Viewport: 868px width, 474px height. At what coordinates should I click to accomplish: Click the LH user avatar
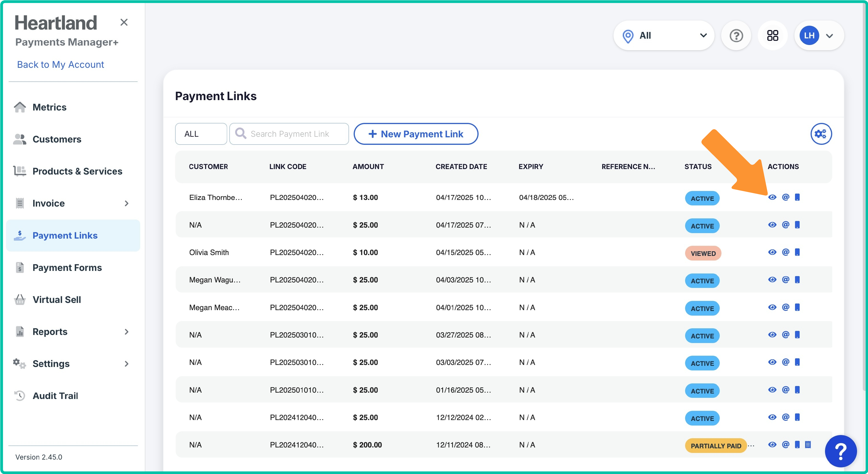(x=809, y=35)
